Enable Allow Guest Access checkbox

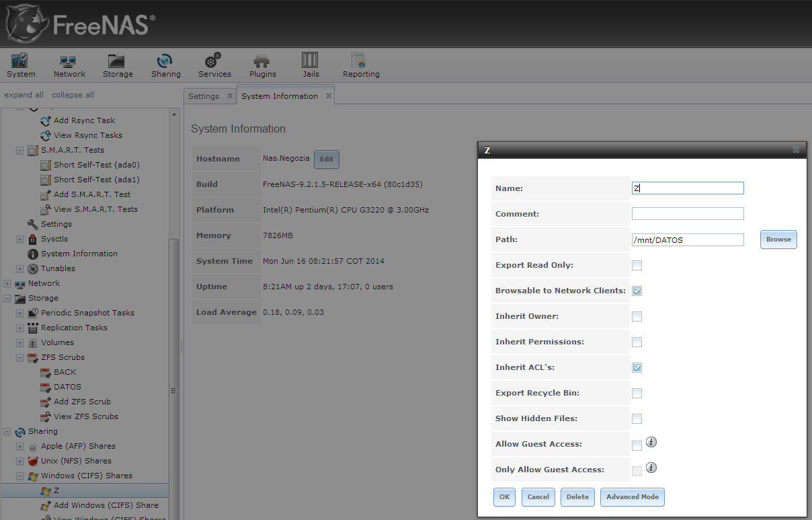click(x=637, y=445)
